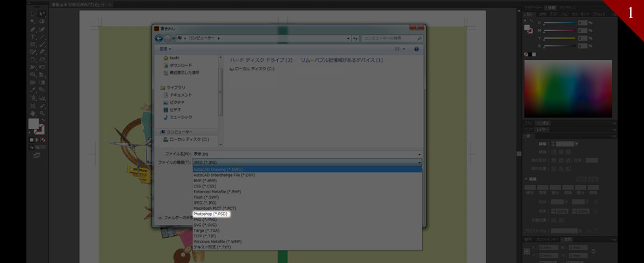
Task: Select the Zoom tool
Action: (42, 113)
